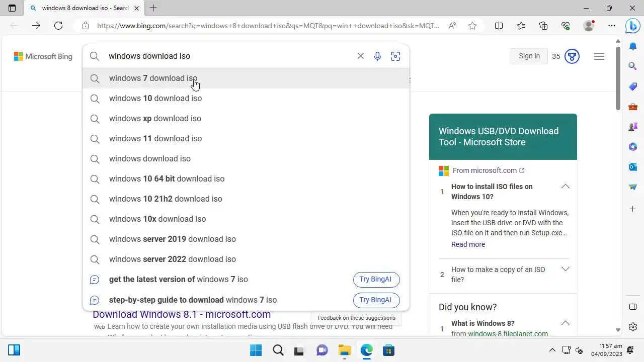Open Download Windows 8.1 - microsoft.com result
644x362 pixels.
click(182, 315)
